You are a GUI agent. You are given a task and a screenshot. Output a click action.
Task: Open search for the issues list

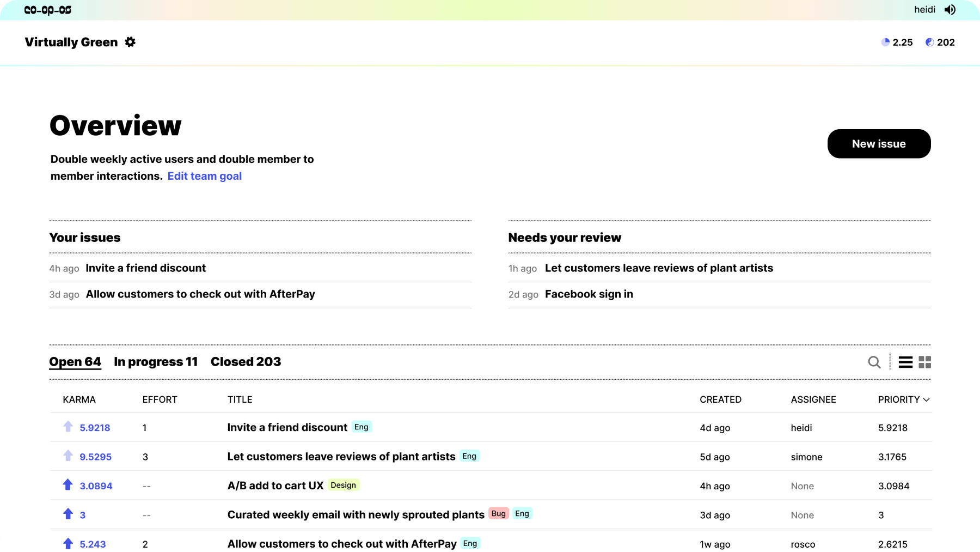pos(874,362)
